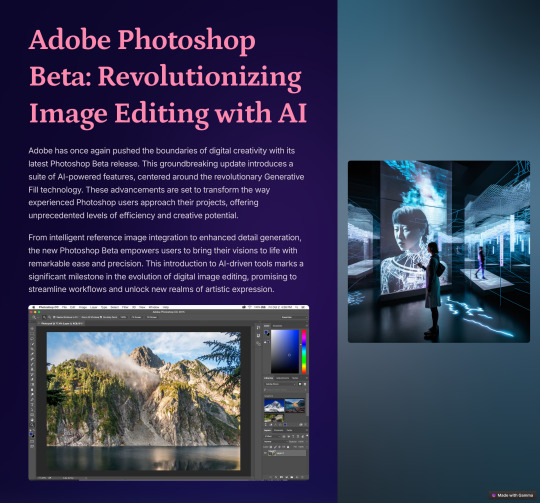Open the File menu in Photoshop screenshot
The width and height of the screenshot is (540, 503).
[64, 307]
